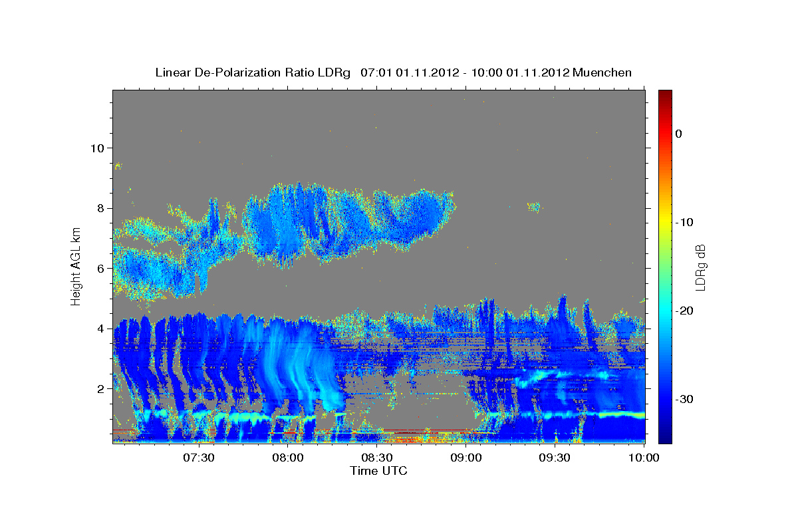Click the '08:00' time axis label
This screenshot has width=798, height=532.
[x=288, y=458]
